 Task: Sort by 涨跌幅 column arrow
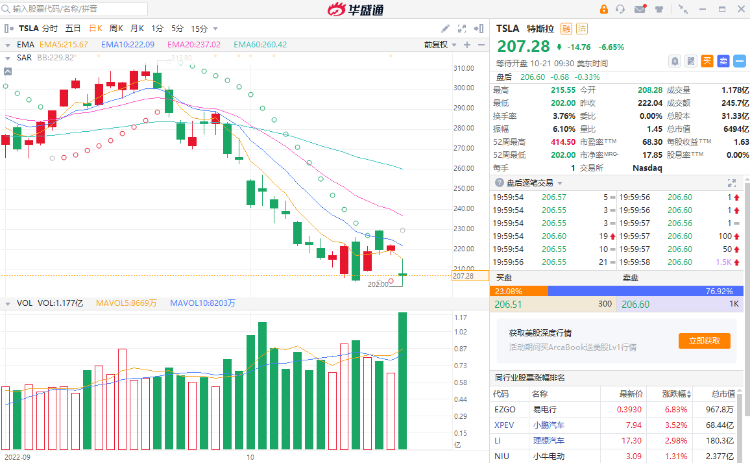pyautogui.click(x=689, y=394)
